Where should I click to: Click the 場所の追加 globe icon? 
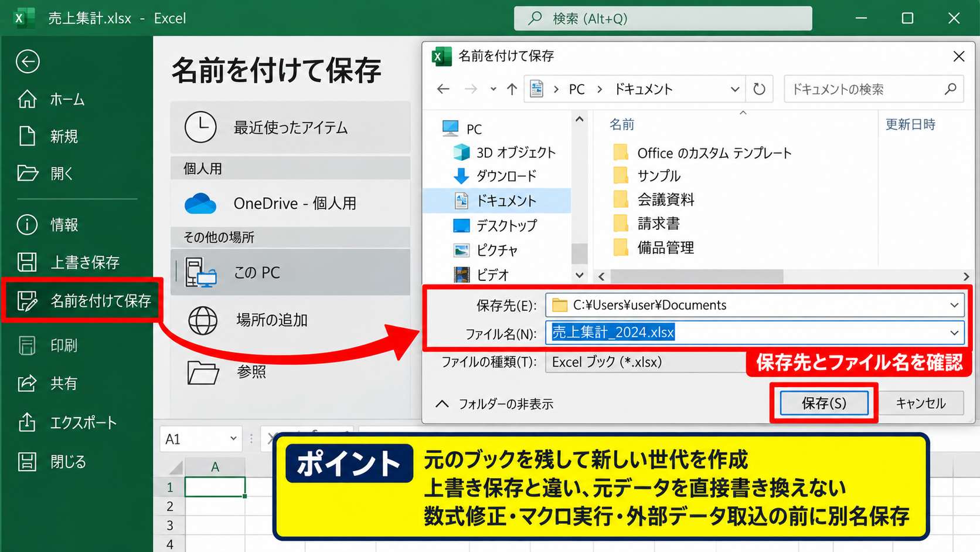click(x=203, y=320)
